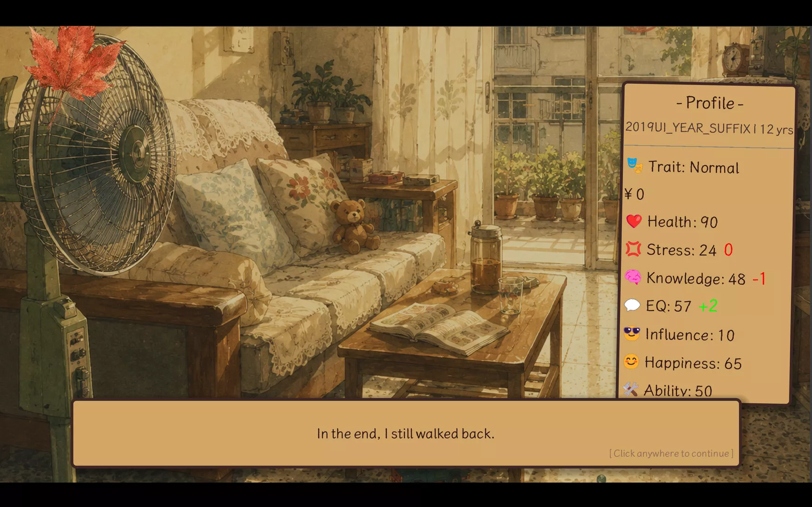Click the sunglasses face Influence icon
The image size is (812, 507).
[632, 333]
